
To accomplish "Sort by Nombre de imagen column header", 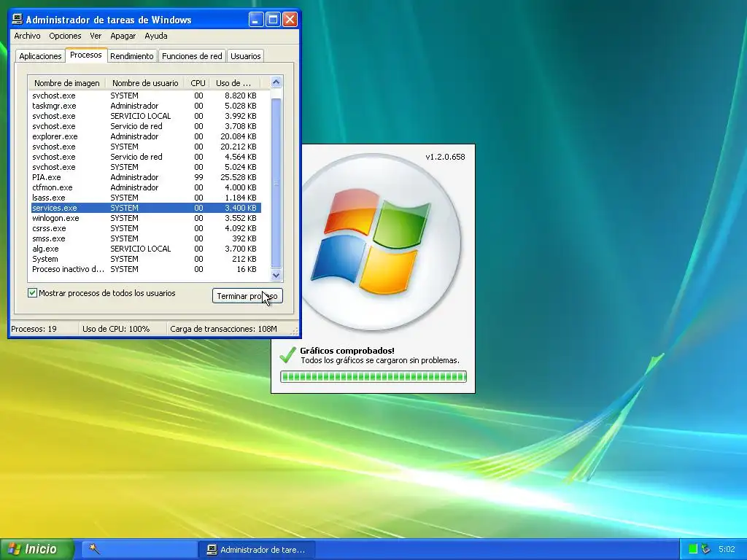I will (66, 83).
